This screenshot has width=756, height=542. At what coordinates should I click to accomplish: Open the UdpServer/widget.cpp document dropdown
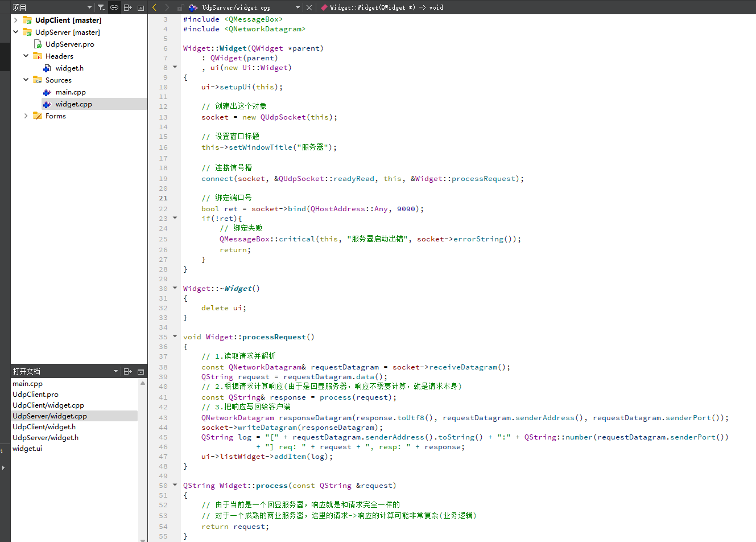298,7
